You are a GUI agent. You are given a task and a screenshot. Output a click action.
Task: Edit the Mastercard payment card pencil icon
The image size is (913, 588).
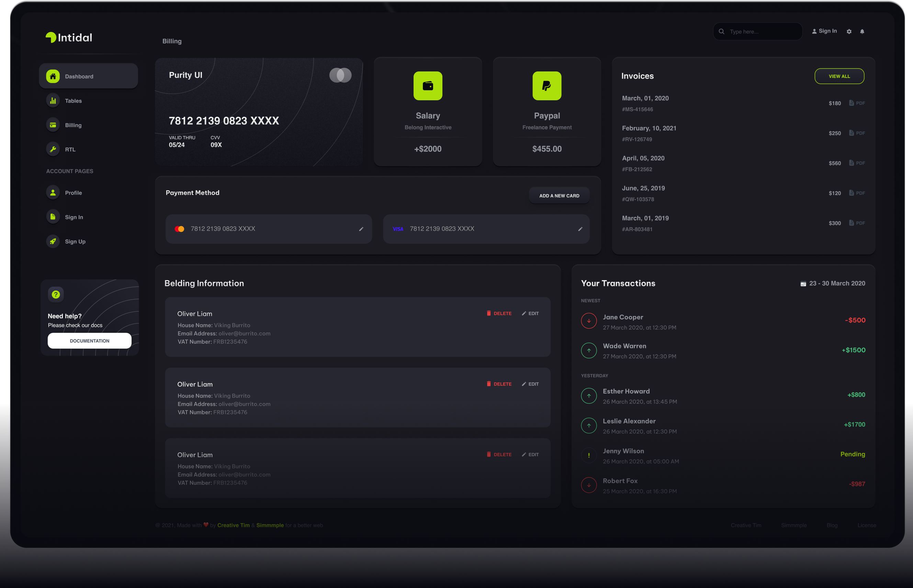point(361,229)
